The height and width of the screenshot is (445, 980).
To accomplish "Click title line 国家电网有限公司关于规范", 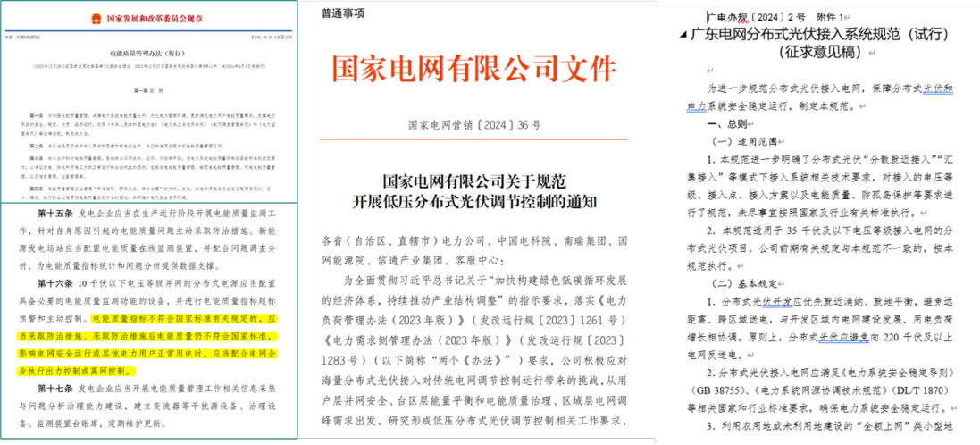I will pyautogui.click(x=474, y=184).
